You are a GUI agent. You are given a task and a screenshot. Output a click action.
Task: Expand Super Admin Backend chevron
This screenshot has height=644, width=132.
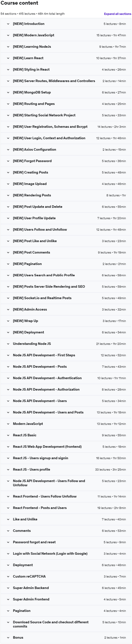coord(8,588)
